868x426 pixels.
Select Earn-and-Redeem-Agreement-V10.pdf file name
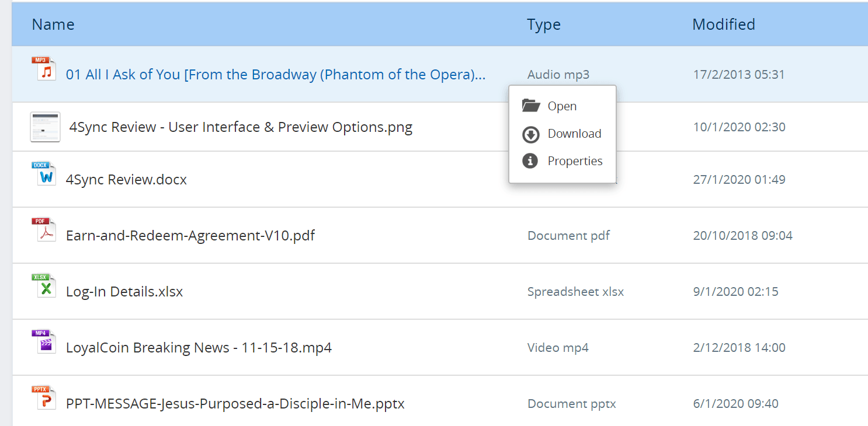click(190, 236)
